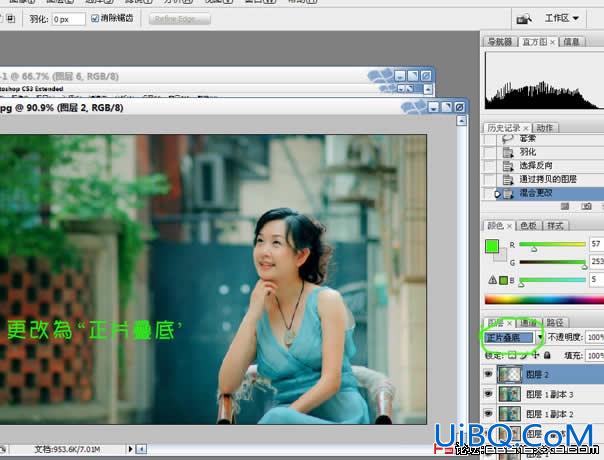Switch to the 路径 tab
The image size is (604, 460).
(555, 322)
